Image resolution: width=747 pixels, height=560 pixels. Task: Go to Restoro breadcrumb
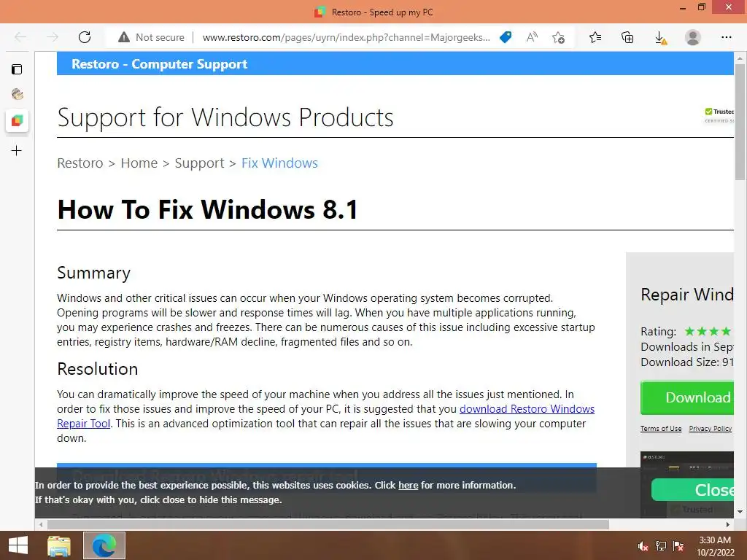point(80,163)
